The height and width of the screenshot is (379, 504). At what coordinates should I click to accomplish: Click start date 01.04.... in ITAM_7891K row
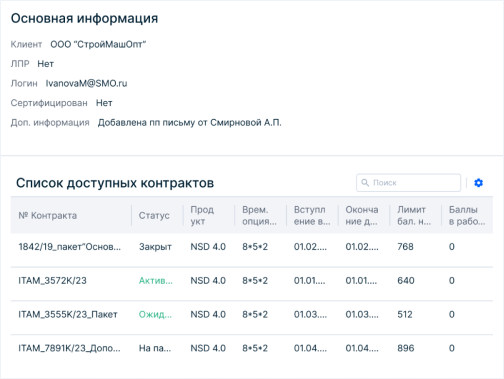point(310,348)
